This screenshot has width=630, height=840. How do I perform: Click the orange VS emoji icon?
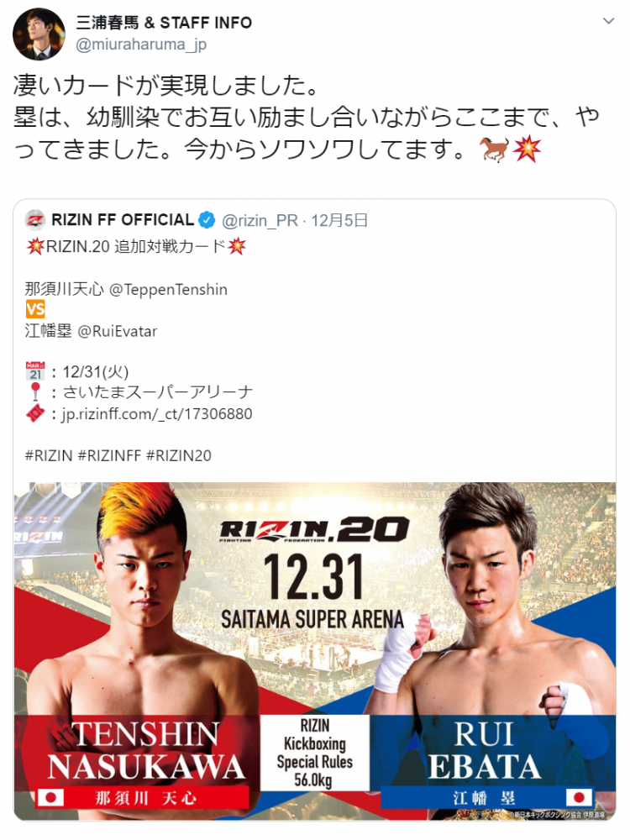[35, 310]
